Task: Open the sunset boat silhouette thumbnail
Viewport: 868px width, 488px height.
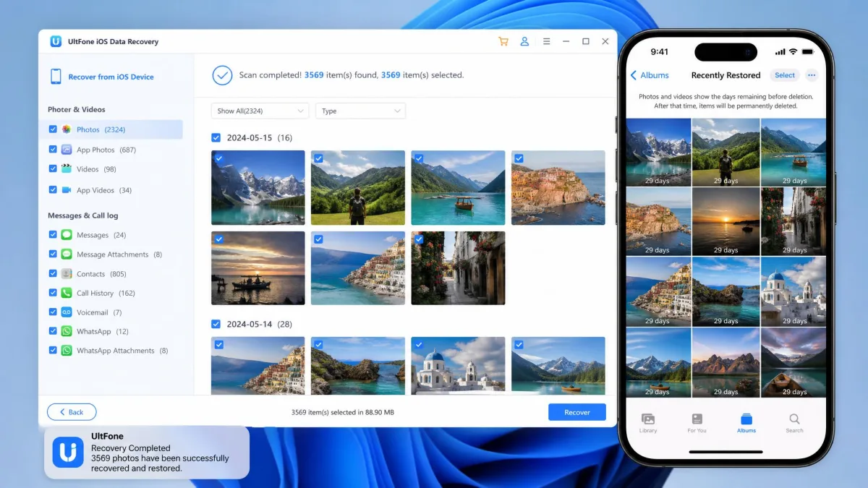Action: click(x=258, y=268)
